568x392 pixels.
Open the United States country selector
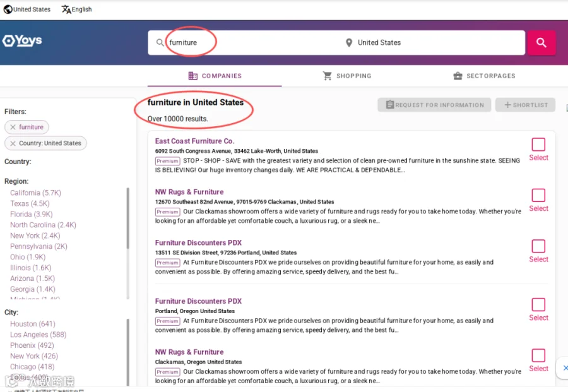pos(27,9)
